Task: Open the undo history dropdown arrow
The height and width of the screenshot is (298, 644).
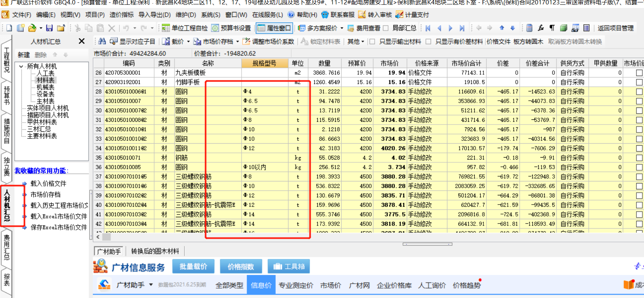Action: 135,28
